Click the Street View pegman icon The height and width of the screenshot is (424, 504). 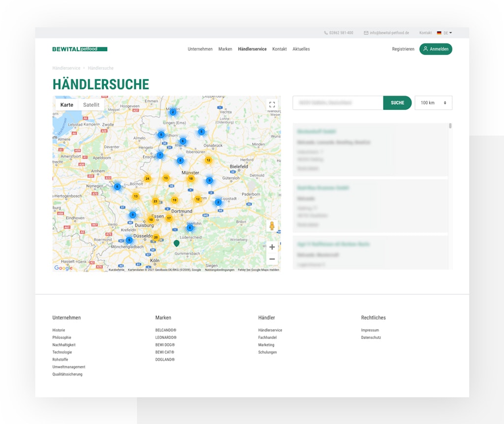tap(272, 226)
